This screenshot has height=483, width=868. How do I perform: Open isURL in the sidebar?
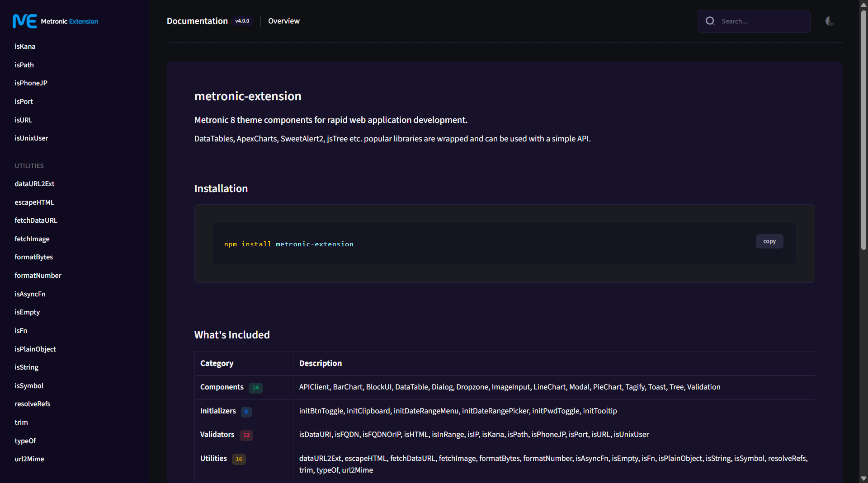[23, 120]
